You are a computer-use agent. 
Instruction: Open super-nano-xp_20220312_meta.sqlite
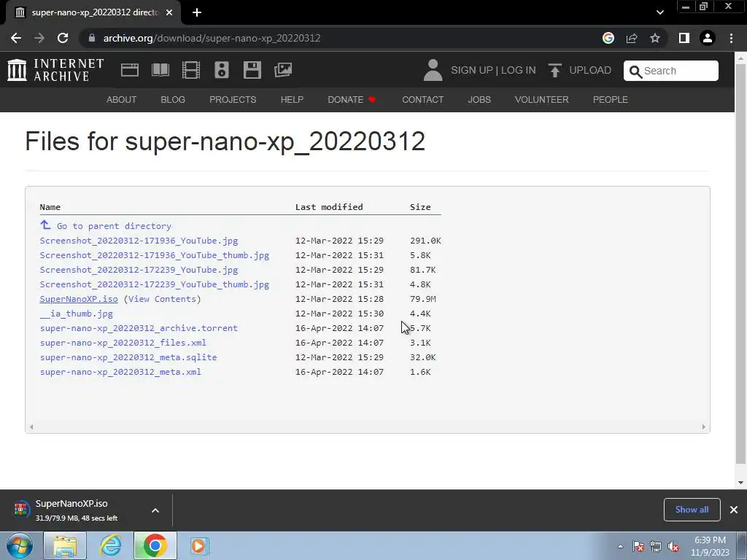[x=128, y=357]
